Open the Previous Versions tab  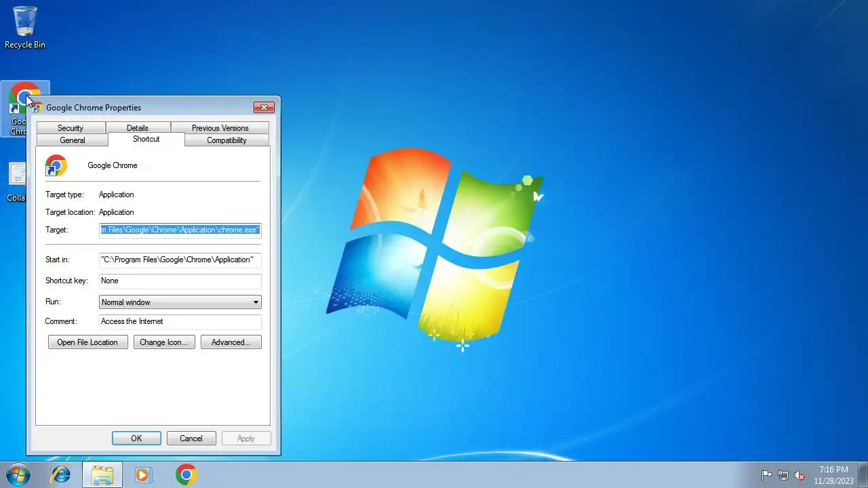click(220, 128)
